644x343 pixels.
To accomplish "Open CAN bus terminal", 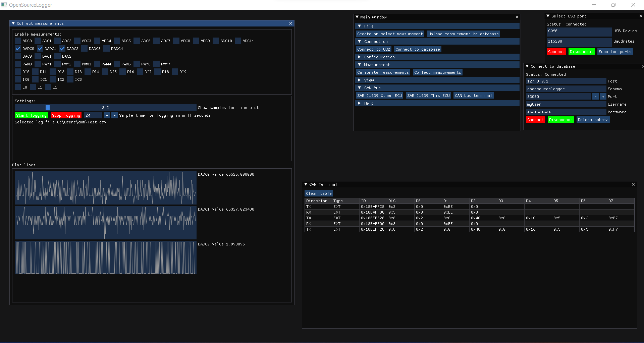I will [x=473, y=96].
